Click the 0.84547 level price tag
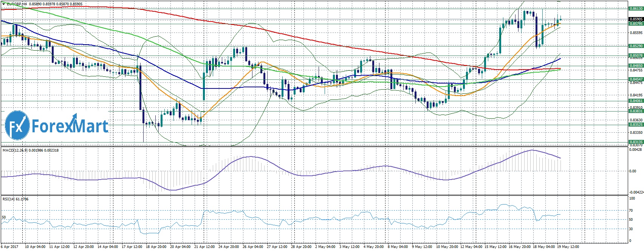644x251 pixels. (636, 79)
